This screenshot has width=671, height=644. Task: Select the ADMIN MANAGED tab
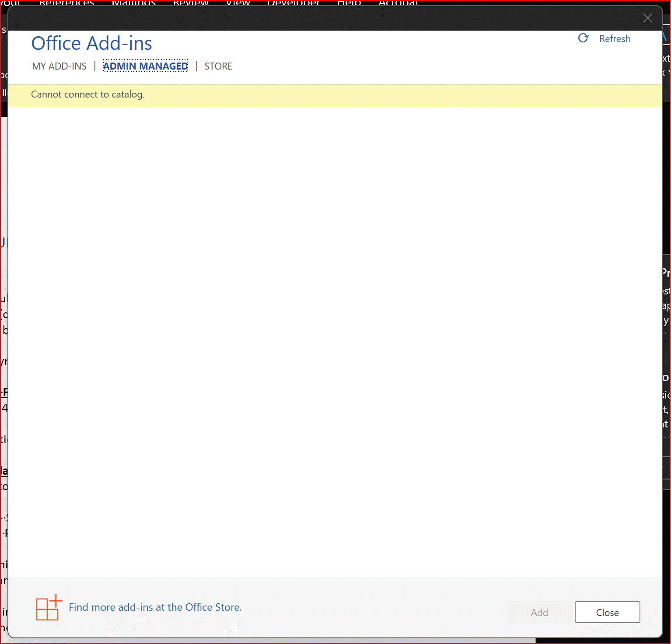tap(145, 66)
